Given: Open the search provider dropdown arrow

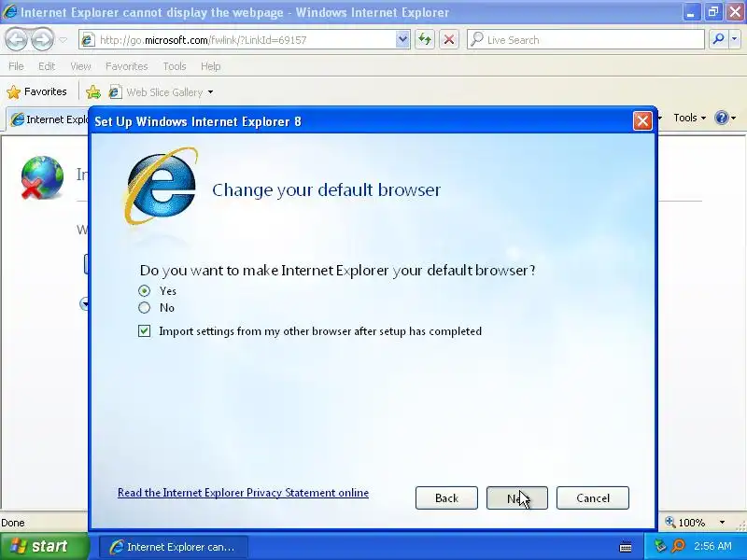Looking at the screenshot, I should coord(734,40).
